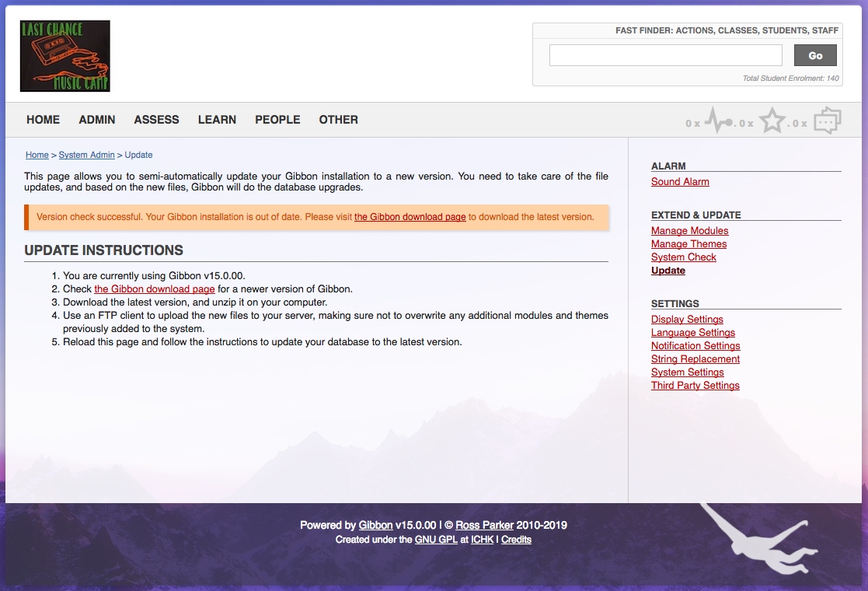The width and height of the screenshot is (868, 591).
Task: Open the HOME menu
Action: 44,120
